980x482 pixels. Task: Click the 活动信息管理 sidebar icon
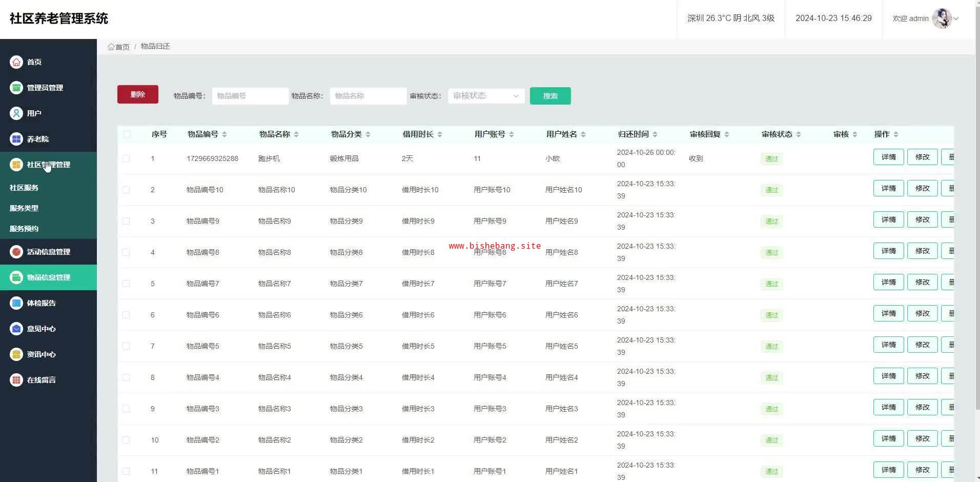(16, 252)
